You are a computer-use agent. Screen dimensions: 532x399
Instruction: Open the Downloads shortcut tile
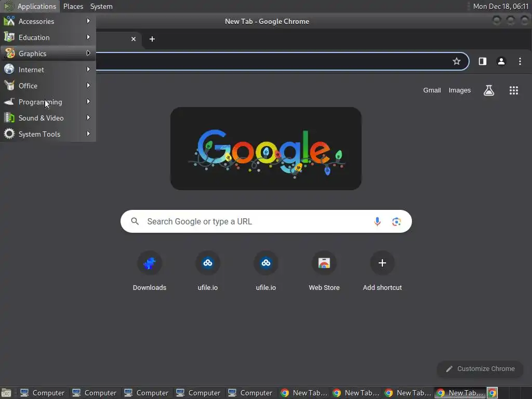pos(150,271)
